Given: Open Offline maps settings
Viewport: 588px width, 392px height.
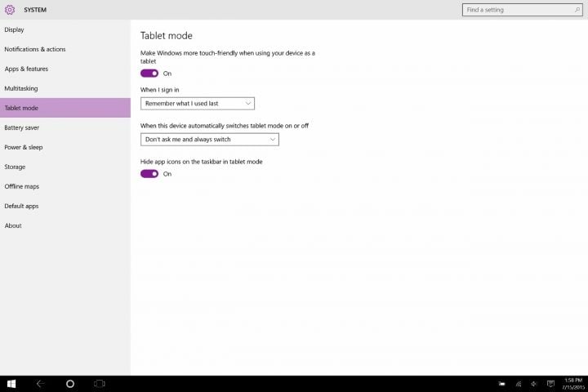Looking at the screenshot, I should click(65, 186).
